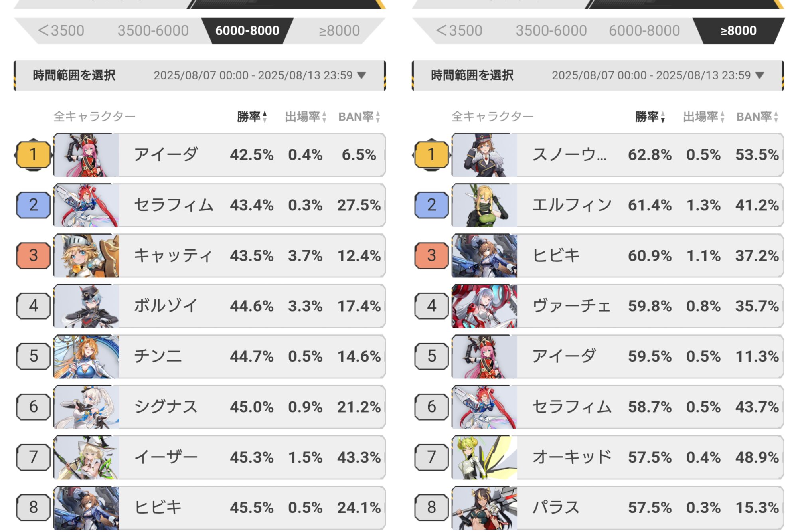Open right panel date range dropdown

click(x=760, y=75)
